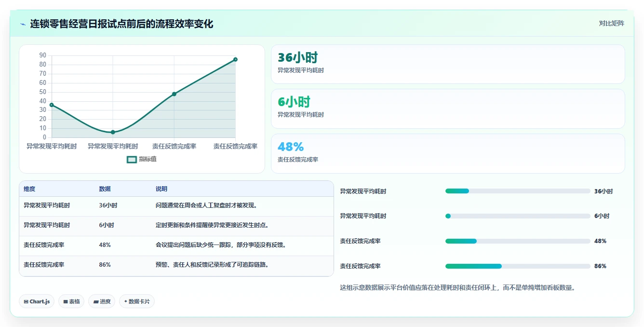
Task: Click the 36小时 value beside the progress bar
Action: [x=604, y=191]
